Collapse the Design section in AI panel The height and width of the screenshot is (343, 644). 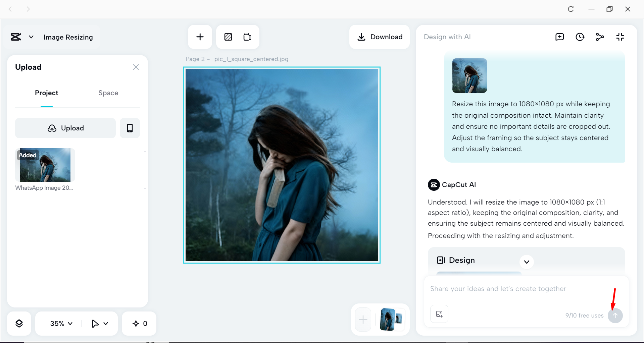526,262
